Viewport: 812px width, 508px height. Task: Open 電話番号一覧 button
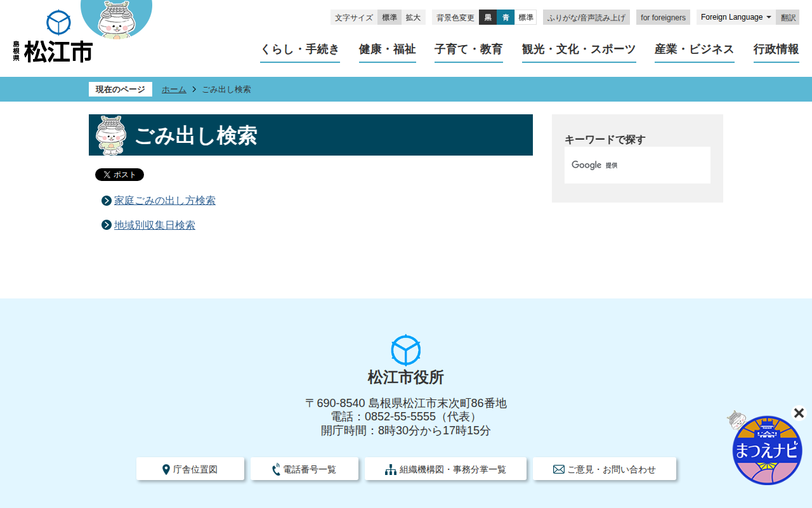click(304, 469)
